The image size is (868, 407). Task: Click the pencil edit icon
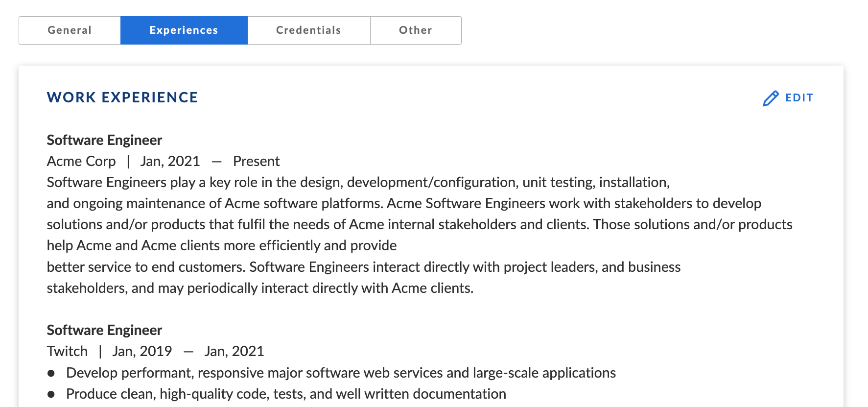[x=771, y=98]
